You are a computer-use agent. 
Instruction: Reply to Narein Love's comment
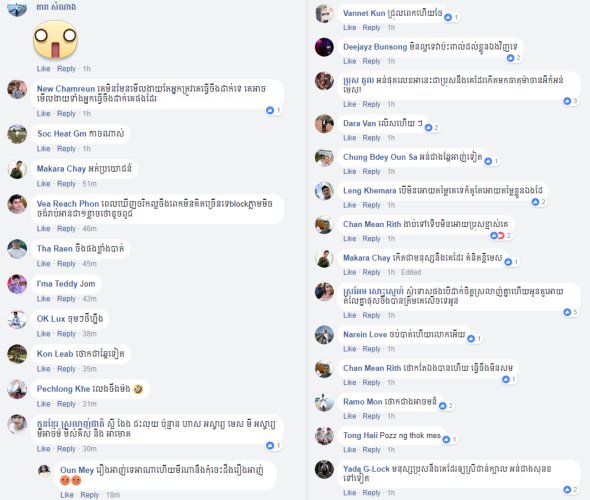(371, 349)
